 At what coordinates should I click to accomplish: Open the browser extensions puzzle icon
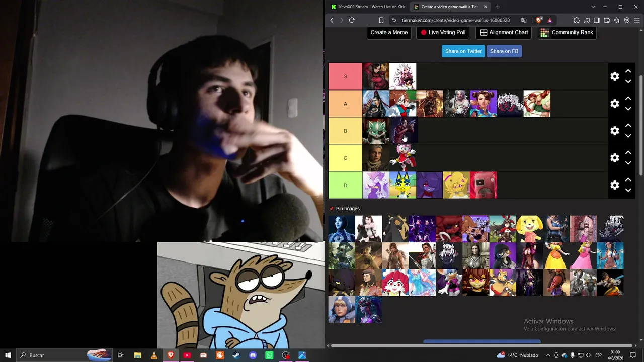pyautogui.click(x=577, y=20)
